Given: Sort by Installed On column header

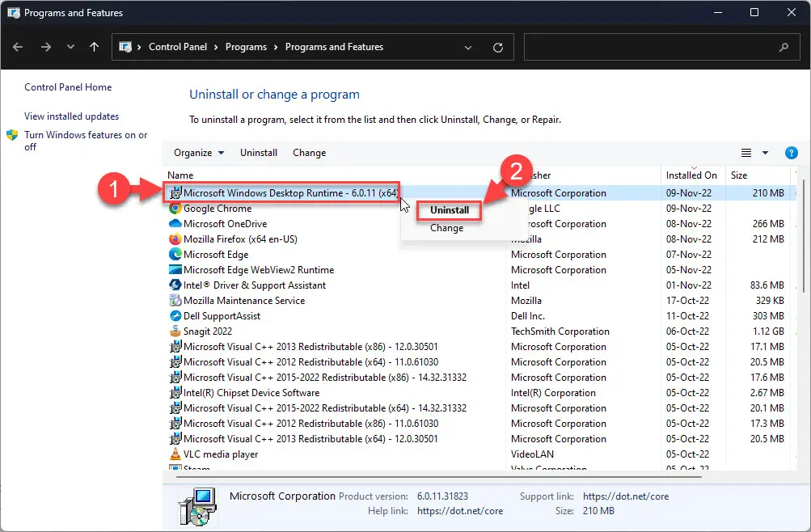Looking at the screenshot, I should 691,175.
